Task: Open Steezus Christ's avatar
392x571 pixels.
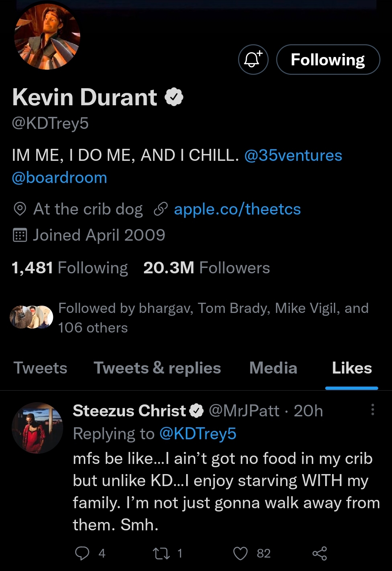Action: pos(37,428)
